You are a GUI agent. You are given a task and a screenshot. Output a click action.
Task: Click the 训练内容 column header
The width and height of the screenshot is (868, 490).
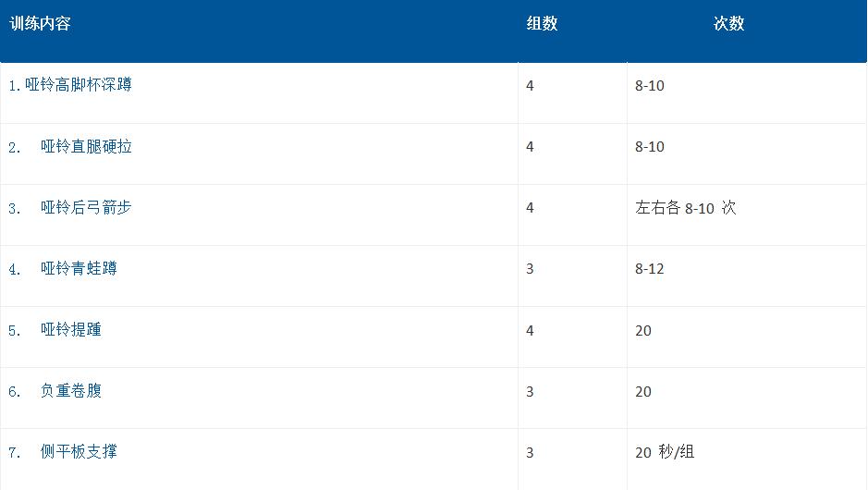[x=41, y=24]
